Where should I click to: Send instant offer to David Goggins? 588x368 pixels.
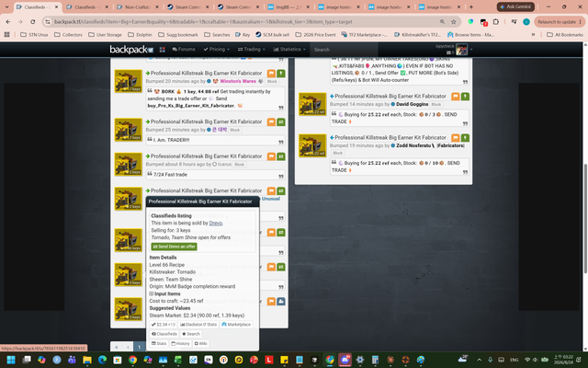[465, 97]
